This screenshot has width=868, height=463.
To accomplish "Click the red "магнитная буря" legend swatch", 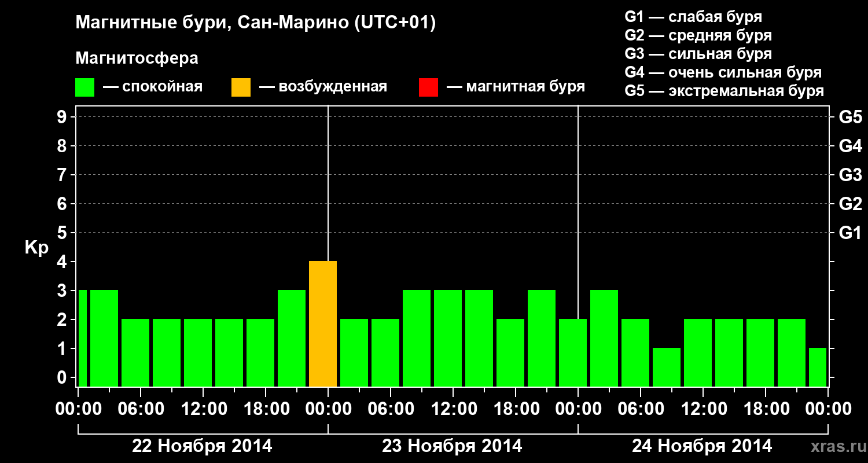I will tap(428, 87).
